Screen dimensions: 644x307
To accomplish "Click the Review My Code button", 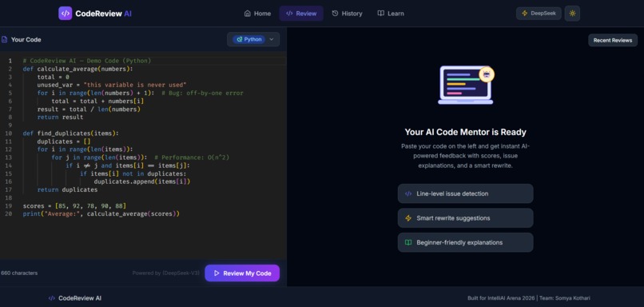I will 242,273.
